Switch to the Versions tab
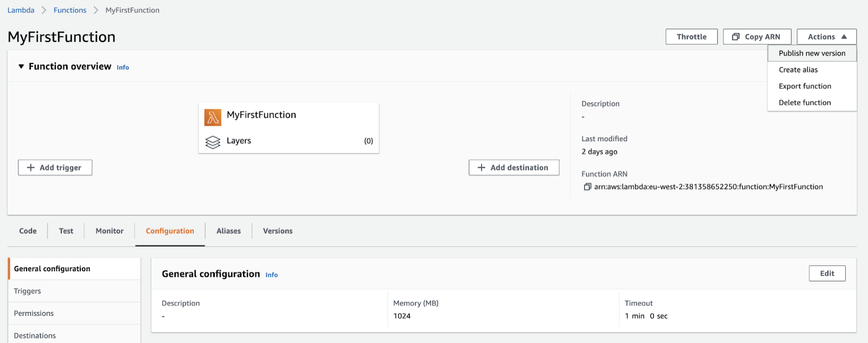 point(278,231)
